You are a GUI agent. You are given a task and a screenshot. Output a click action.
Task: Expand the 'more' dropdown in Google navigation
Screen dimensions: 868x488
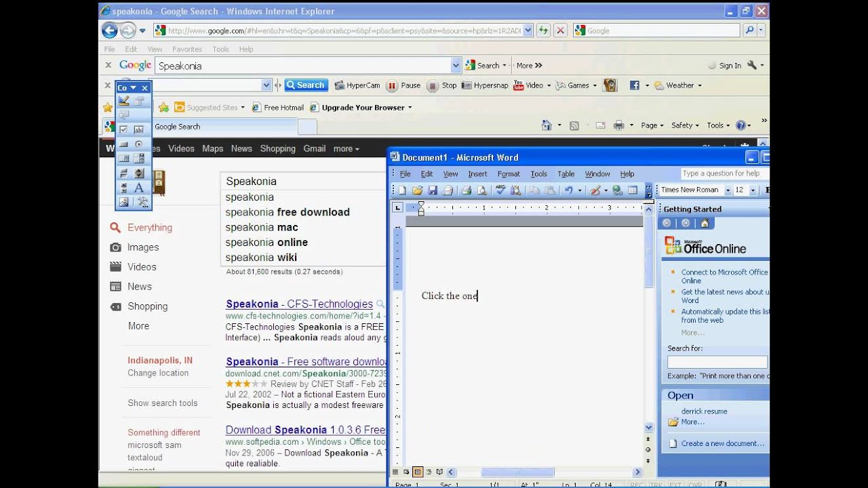[x=346, y=148]
